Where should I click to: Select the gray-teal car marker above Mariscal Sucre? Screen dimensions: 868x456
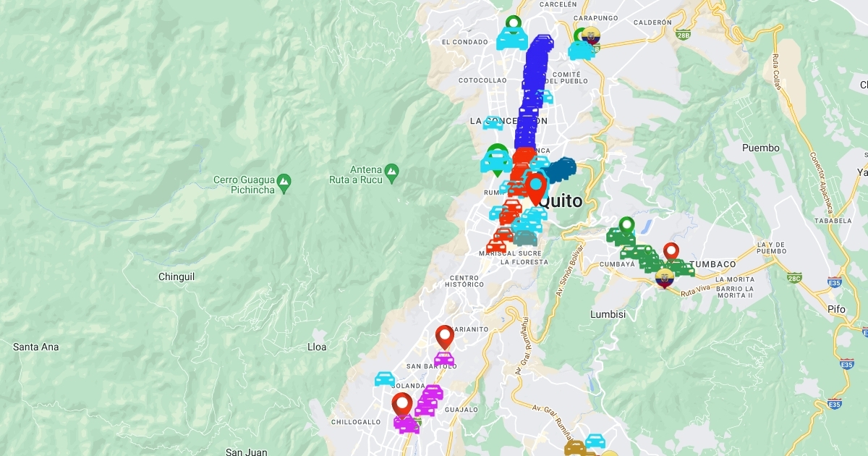coord(526,239)
